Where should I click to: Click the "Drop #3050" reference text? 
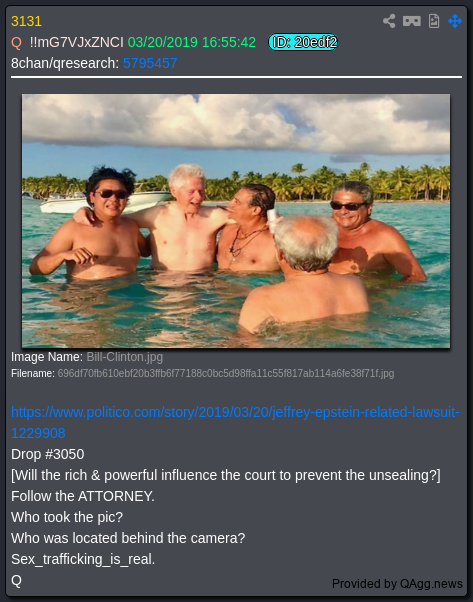48,454
